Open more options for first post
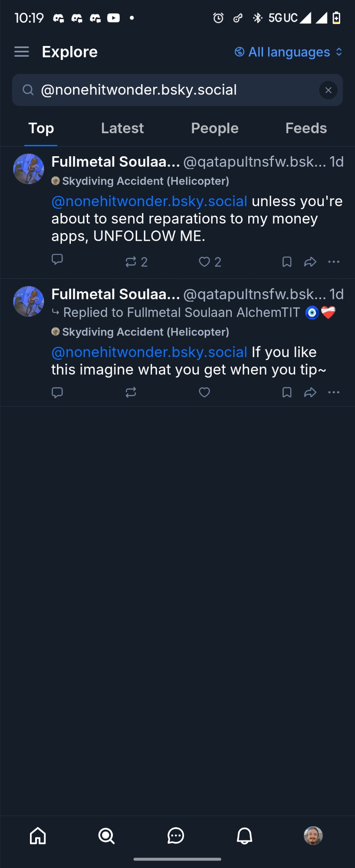Screen dimensions: 355x868 click(x=334, y=262)
